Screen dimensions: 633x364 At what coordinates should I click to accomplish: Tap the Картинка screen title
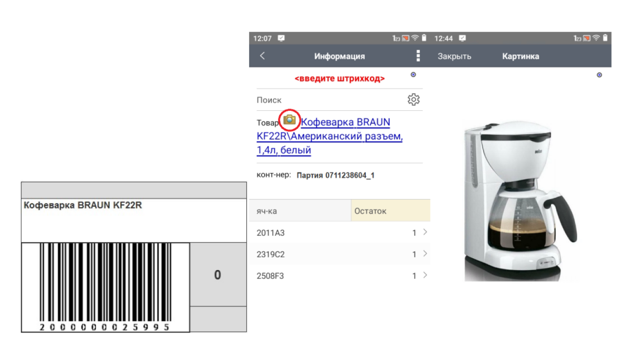click(520, 56)
